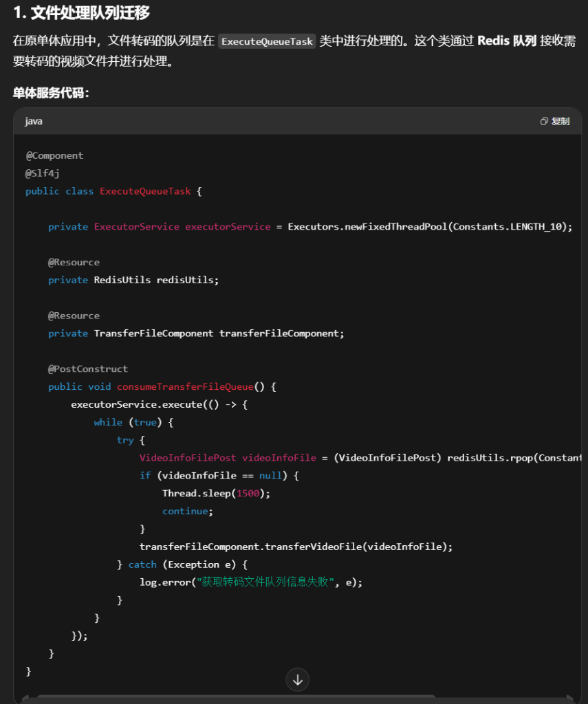
Task: Click the horizontal scrollbar right arrow
Action: click(x=570, y=699)
